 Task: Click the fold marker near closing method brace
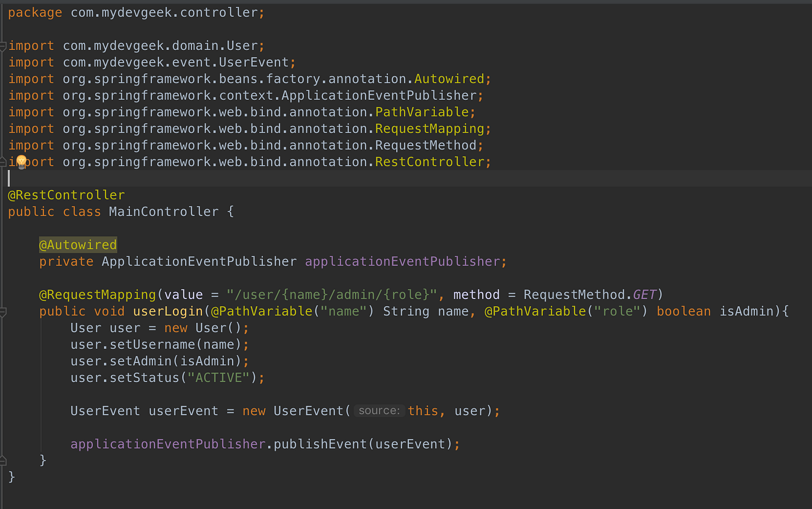3,460
